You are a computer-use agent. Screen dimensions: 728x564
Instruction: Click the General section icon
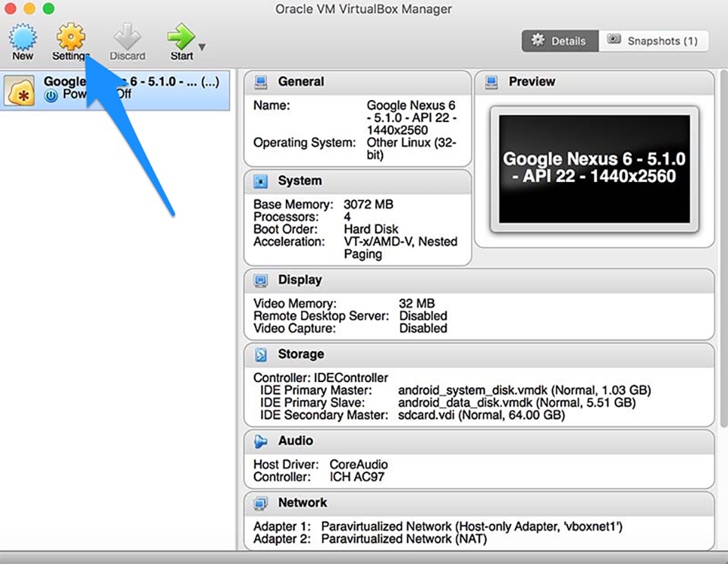260,82
